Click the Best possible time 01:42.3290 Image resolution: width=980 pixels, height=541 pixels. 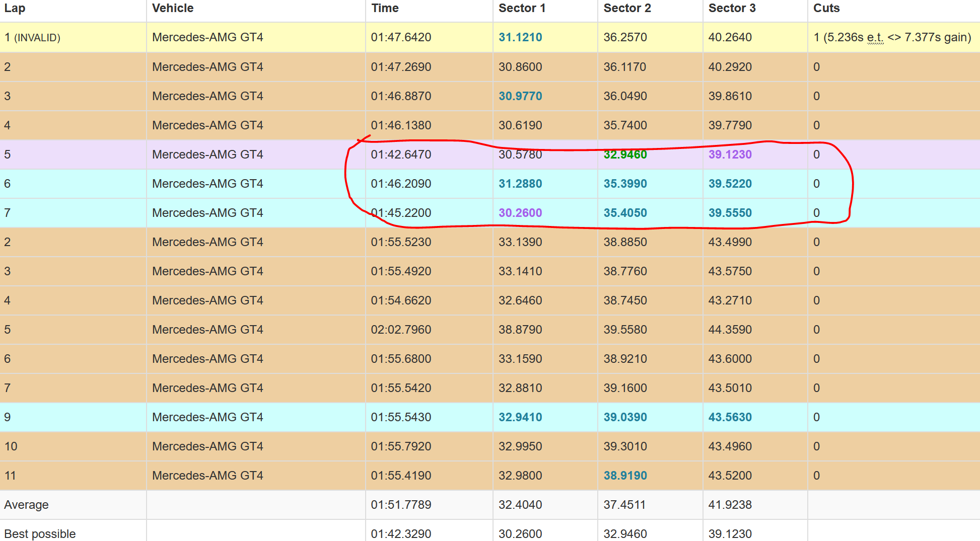pos(401,533)
